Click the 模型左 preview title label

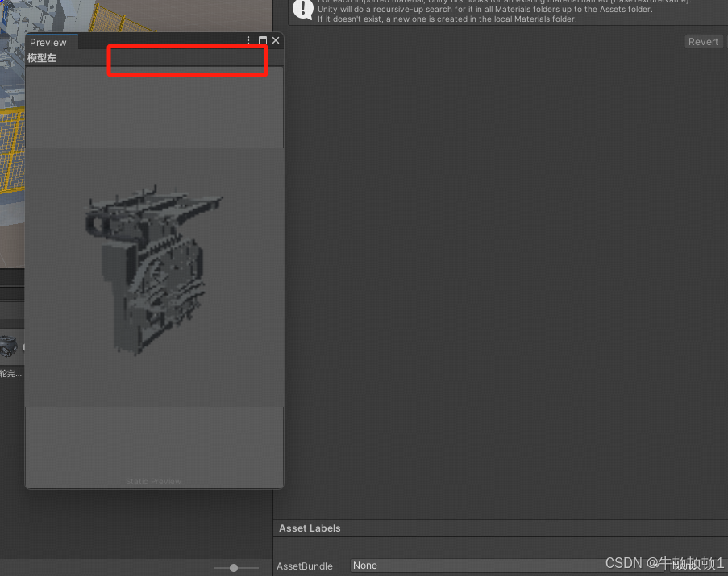[x=42, y=58]
